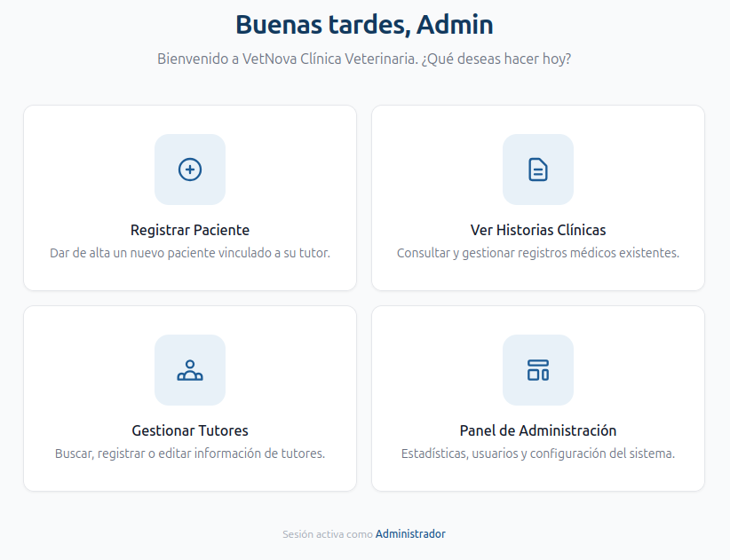Click text 'Dar de alta un nuevo paciente vinculado a su tutor.'
The height and width of the screenshot is (560, 730).
click(x=190, y=253)
